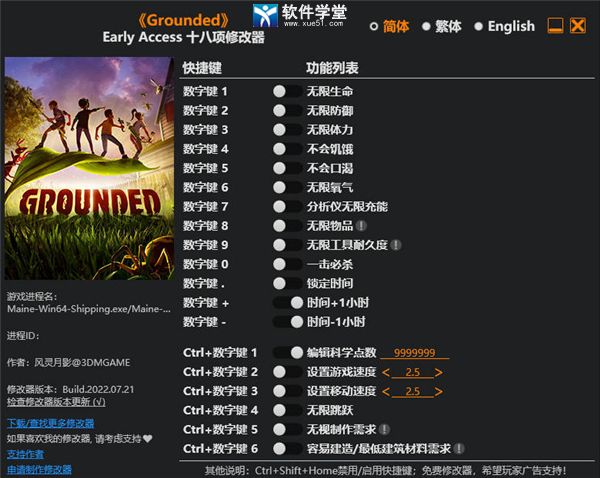Switch on 无限氧气
Screen dimensions: 600x478
(x=288, y=187)
